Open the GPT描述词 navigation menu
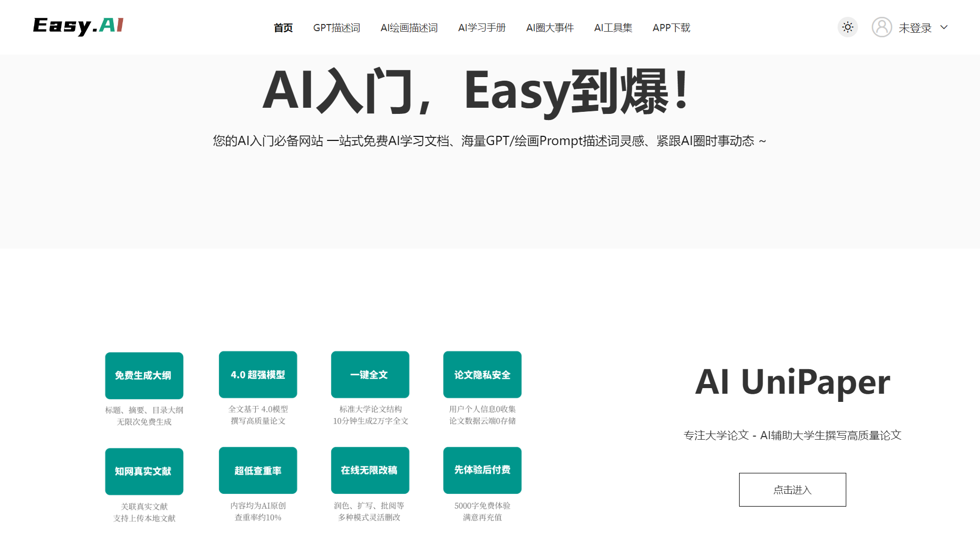 coord(337,28)
